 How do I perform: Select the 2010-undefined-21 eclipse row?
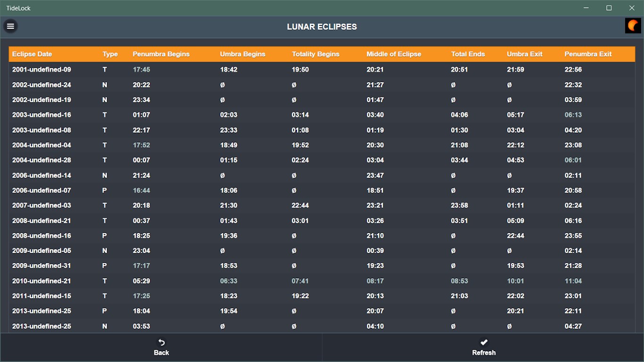click(x=41, y=281)
